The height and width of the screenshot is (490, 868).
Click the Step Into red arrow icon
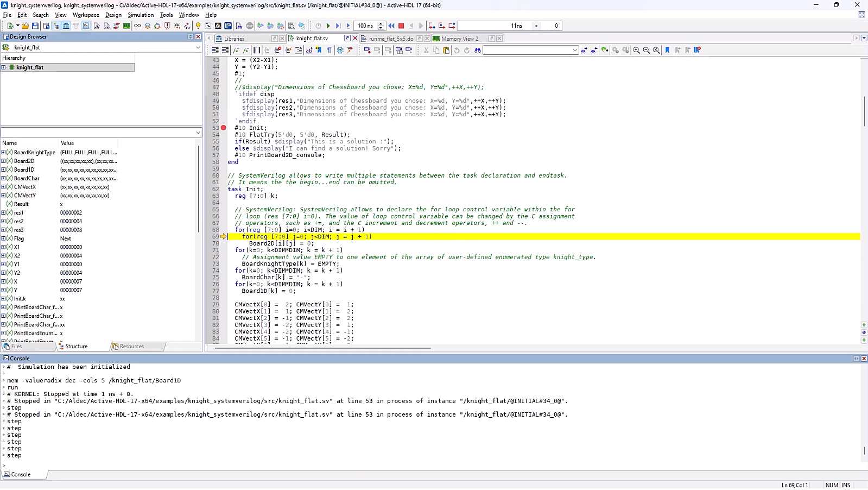432,26
